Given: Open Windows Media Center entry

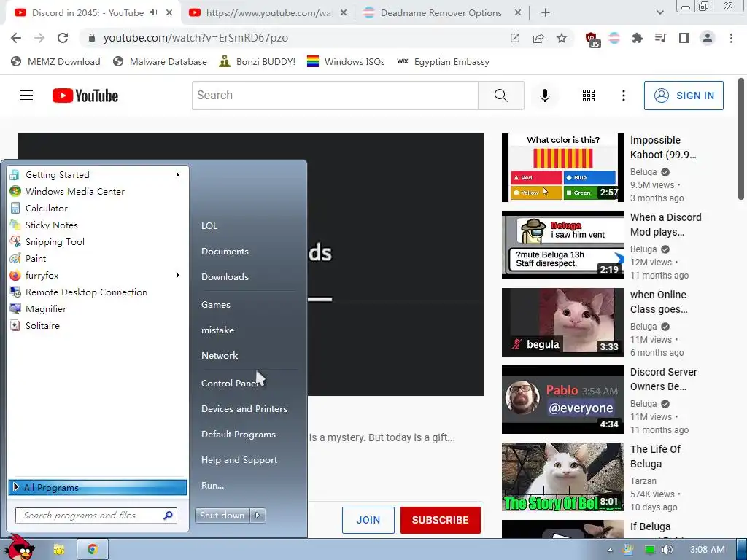Looking at the screenshot, I should [75, 192].
